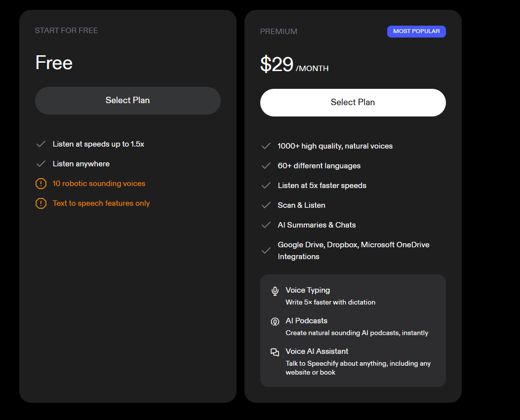Click the MOST POPULAR badge

click(x=416, y=32)
